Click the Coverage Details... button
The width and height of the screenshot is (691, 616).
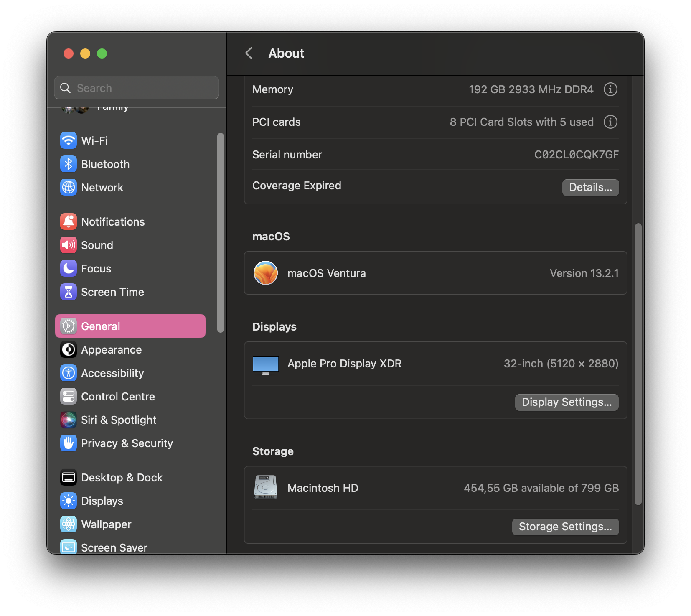(590, 187)
